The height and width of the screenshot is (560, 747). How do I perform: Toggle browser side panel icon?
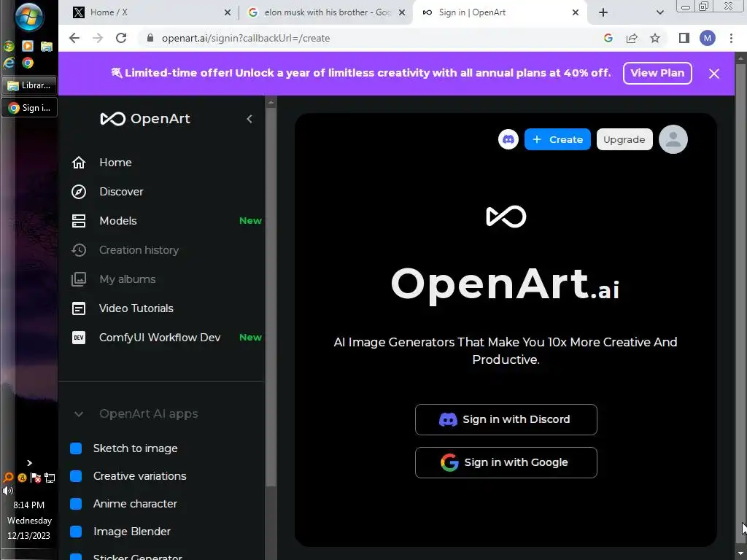(x=684, y=38)
